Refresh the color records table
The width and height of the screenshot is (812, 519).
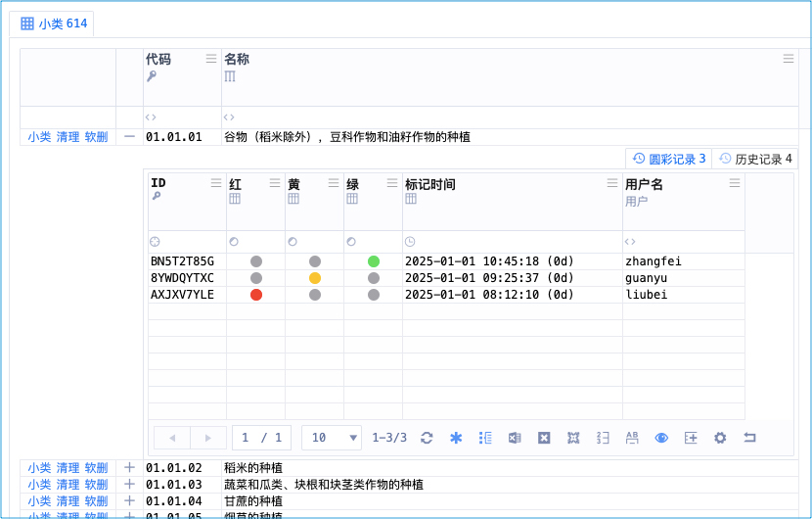427,438
